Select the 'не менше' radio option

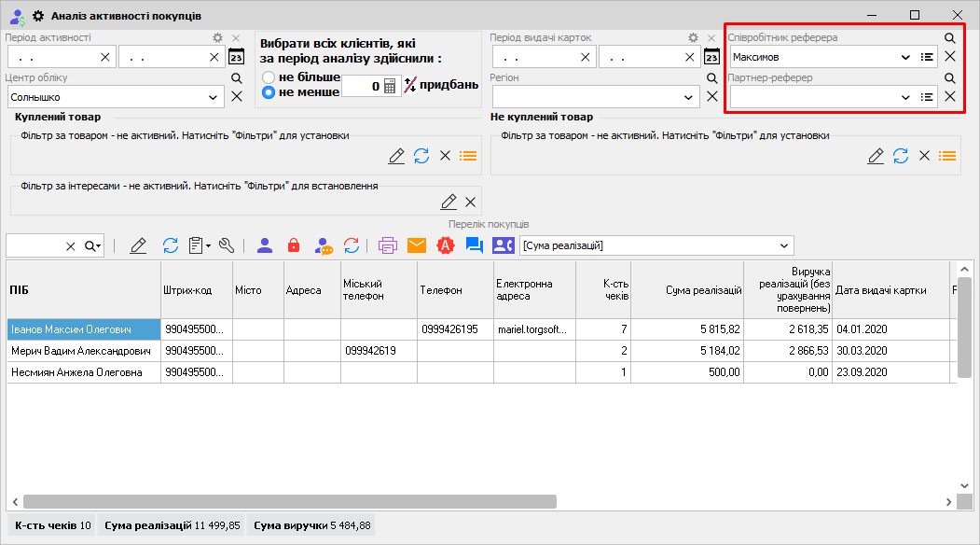tap(269, 92)
